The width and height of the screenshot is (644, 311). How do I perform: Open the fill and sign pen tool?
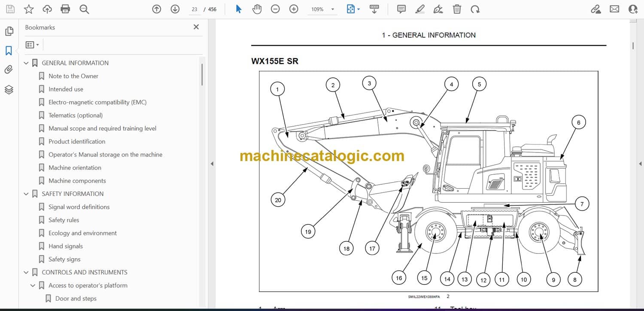click(438, 9)
